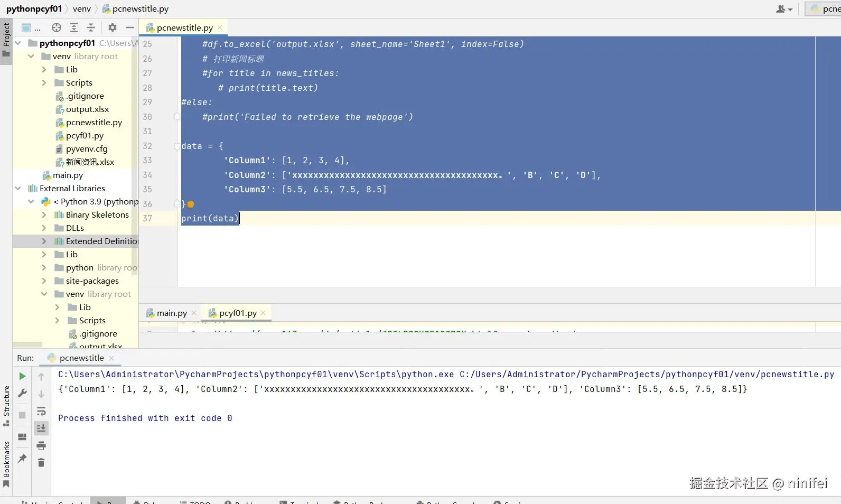Click the Select Opened File target icon
The width and height of the screenshot is (841, 504).
pyautogui.click(x=57, y=27)
